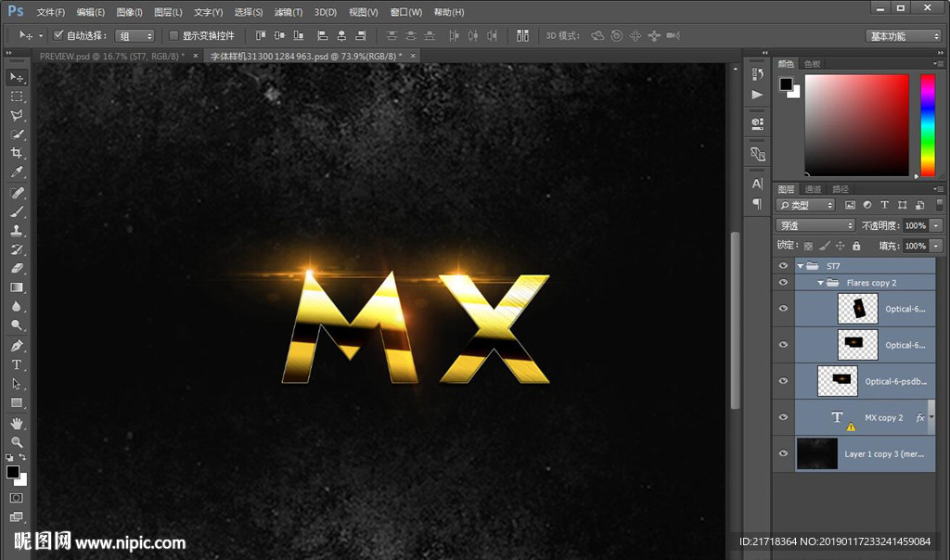Hide the ST7 layer group
The width and height of the screenshot is (950, 560).
click(x=784, y=266)
